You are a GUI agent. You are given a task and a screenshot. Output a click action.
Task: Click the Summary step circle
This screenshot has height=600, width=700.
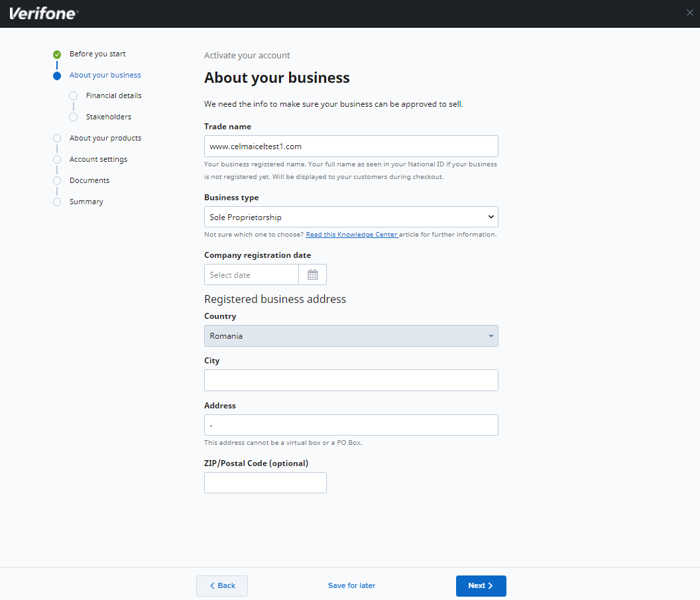pyautogui.click(x=57, y=202)
